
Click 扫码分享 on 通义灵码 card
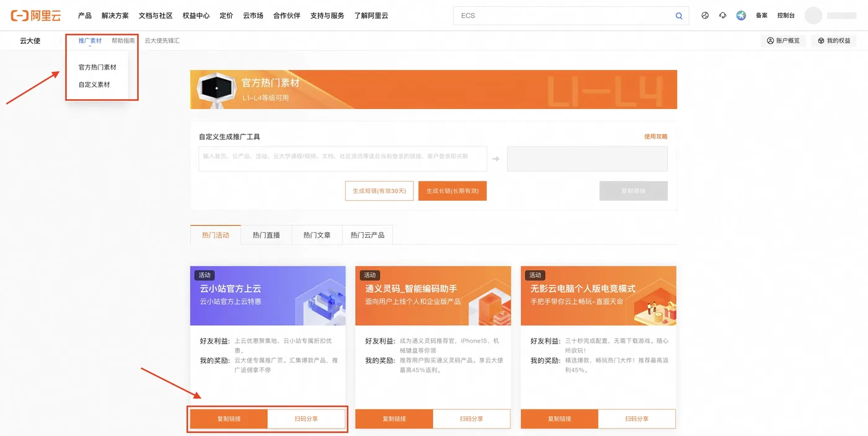pyautogui.click(x=472, y=419)
